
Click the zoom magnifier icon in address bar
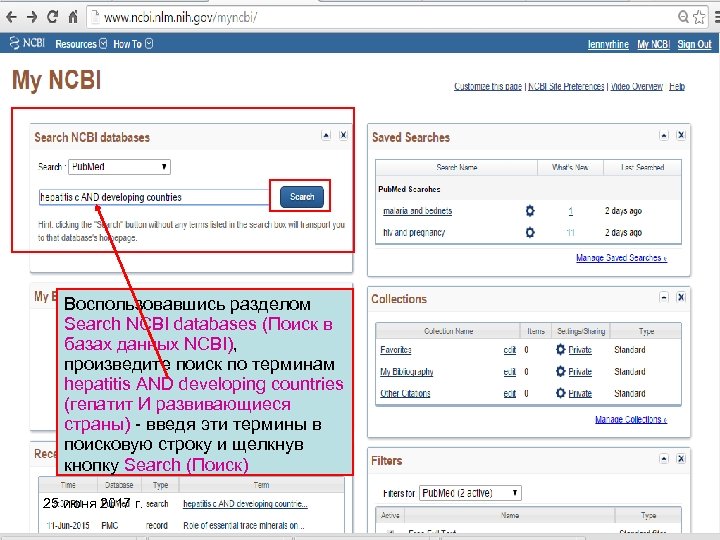click(x=683, y=17)
